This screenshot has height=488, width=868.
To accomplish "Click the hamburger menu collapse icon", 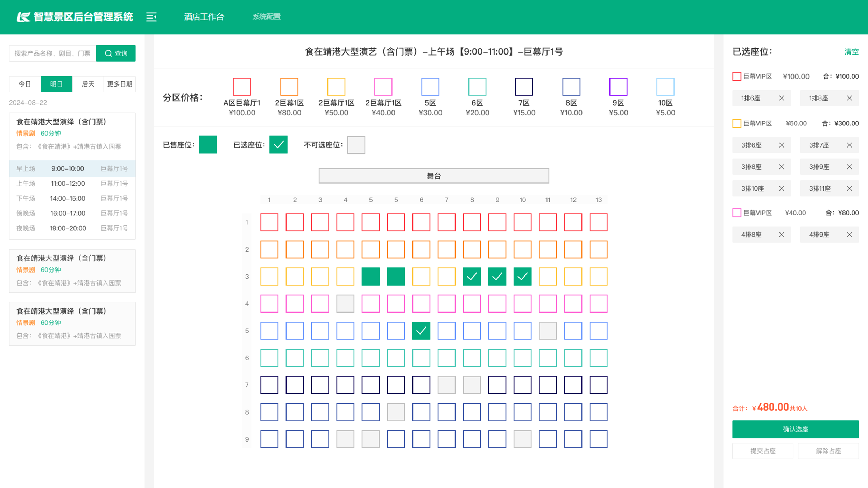I will (x=151, y=17).
